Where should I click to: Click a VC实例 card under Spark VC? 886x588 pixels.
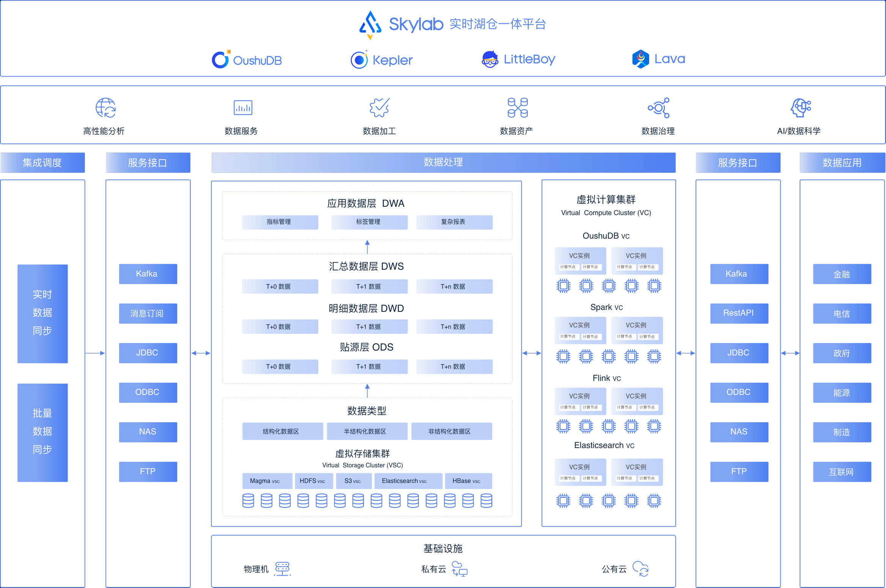(x=580, y=330)
